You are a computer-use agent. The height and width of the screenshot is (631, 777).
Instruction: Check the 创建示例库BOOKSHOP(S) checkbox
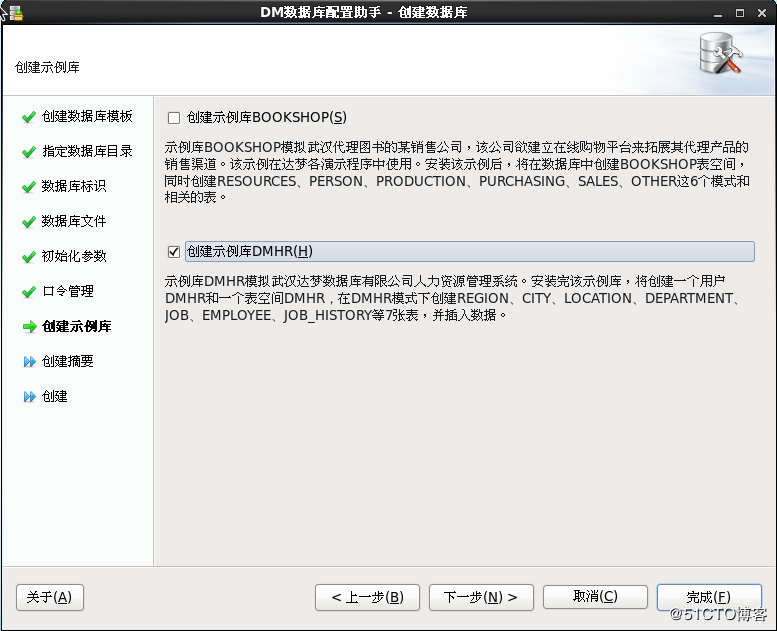pyautogui.click(x=174, y=118)
